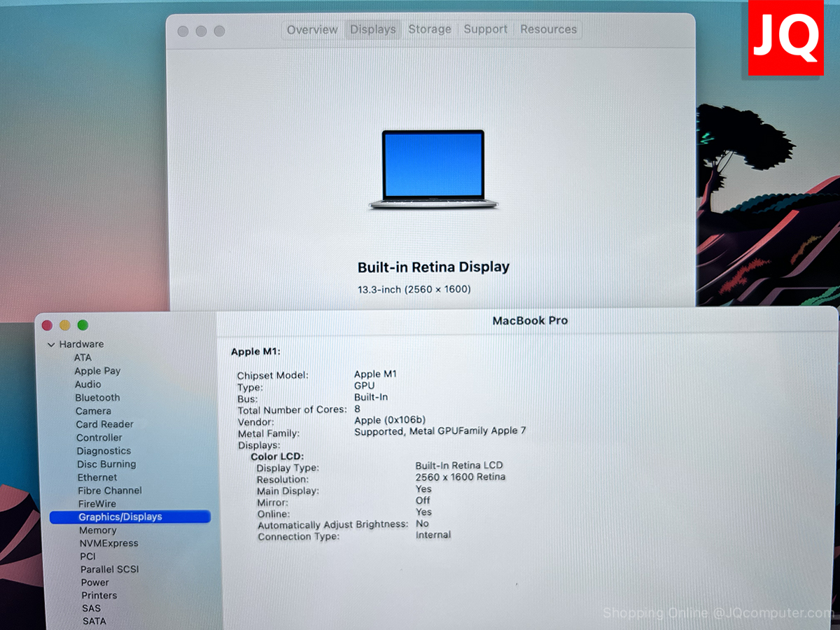This screenshot has height=630, width=840.
Task: Select the highlighted Graphics/Displays row
Action: pyautogui.click(x=130, y=517)
